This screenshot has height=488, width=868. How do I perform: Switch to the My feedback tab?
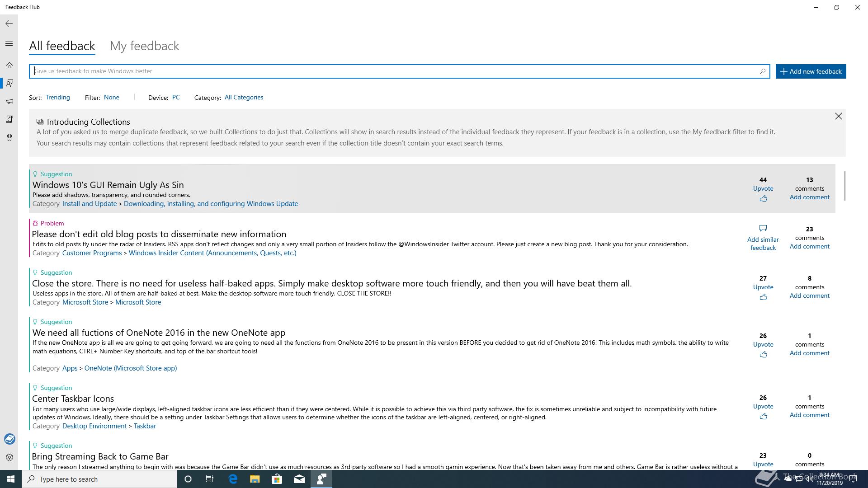coord(145,46)
